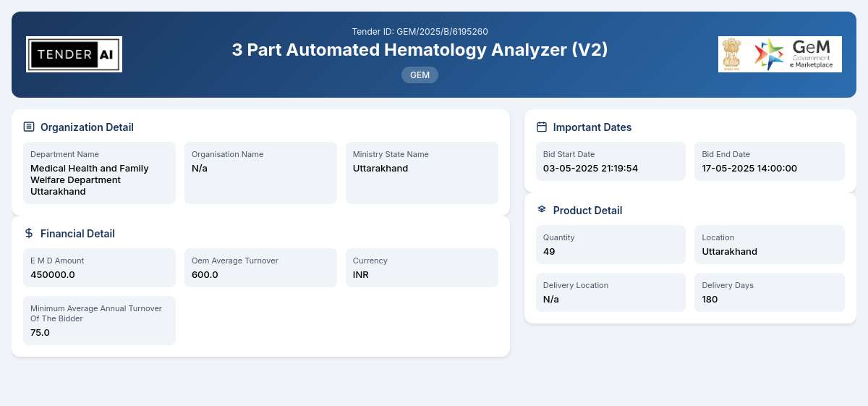Click the Organisation Name N/a value
Image resolution: width=868 pixels, height=406 pixels.
point(200,169)
